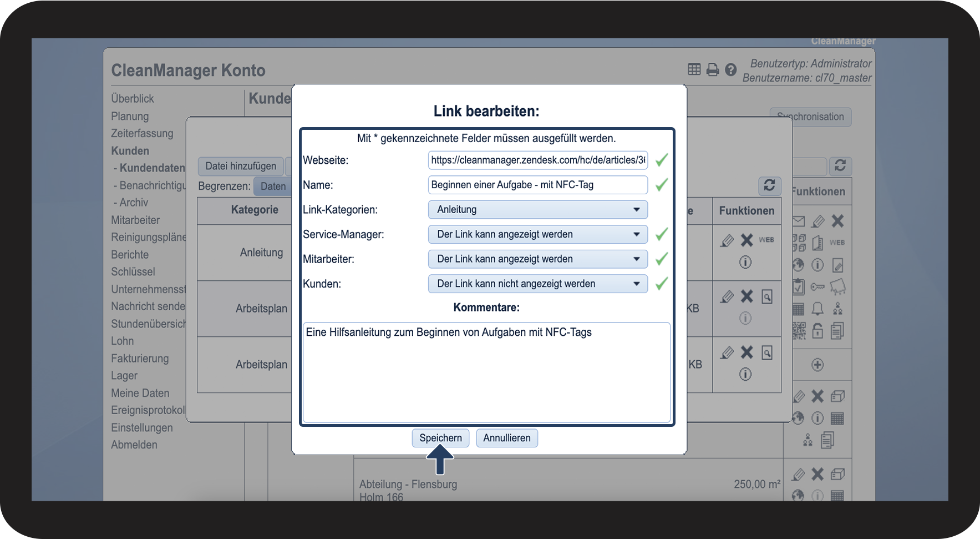Click the note-with-pencil icon in the customer functions

[x=837, y=265]
